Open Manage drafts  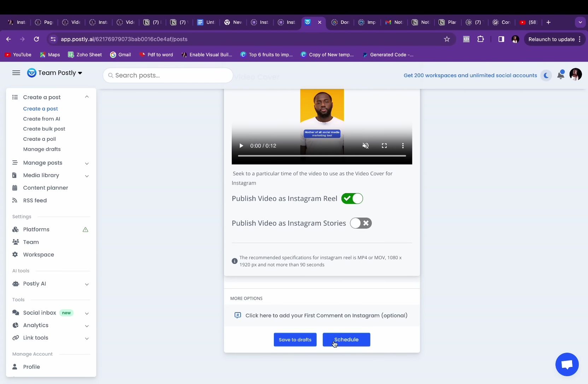(42, 149)
